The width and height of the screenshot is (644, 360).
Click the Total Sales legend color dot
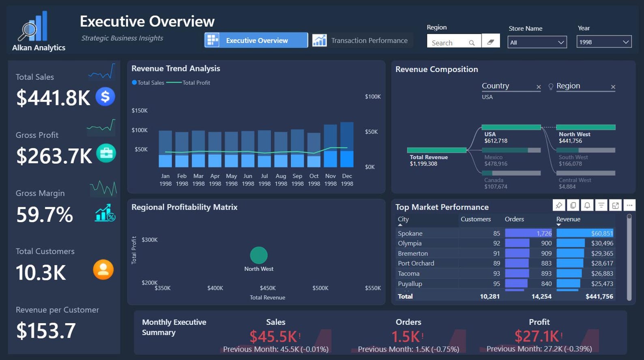point(134,82)
